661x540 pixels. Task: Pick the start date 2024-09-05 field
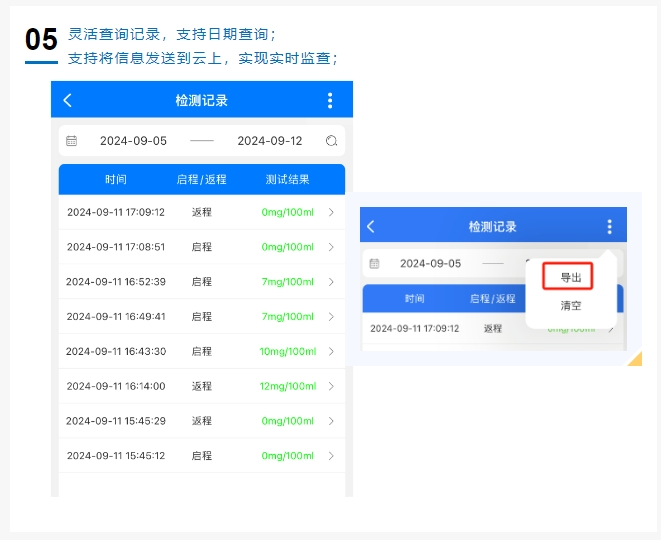pyautogui.click(x=133, y=141)
